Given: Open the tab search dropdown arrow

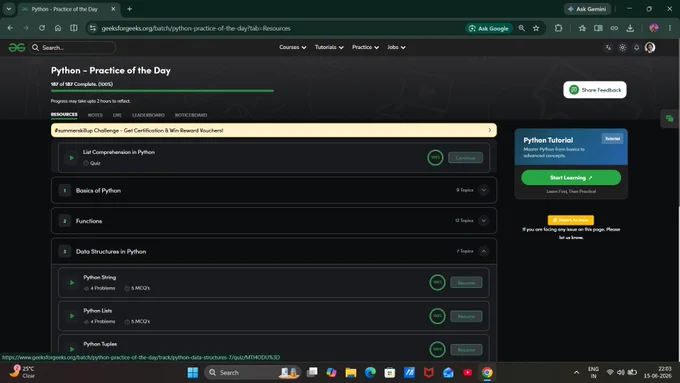Looking at the screenshot, I should click(9, 9).
